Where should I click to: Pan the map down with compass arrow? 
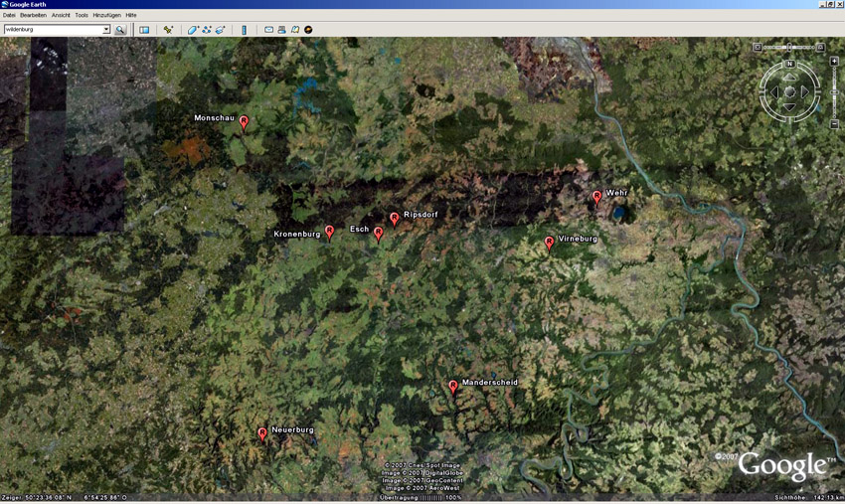[789, 107]
